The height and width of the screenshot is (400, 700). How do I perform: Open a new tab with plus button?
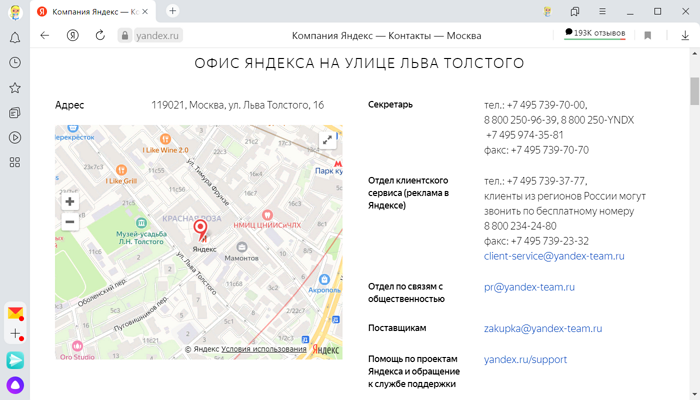172,11
